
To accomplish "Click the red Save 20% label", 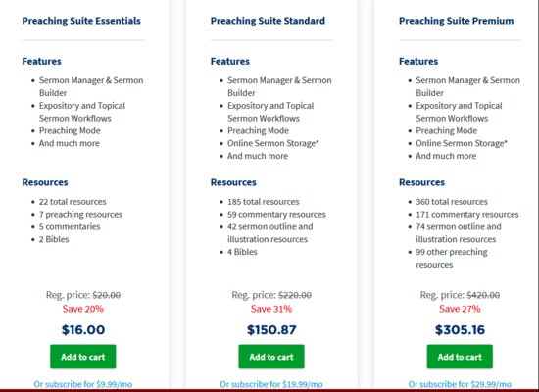I will tap(83, 309).
